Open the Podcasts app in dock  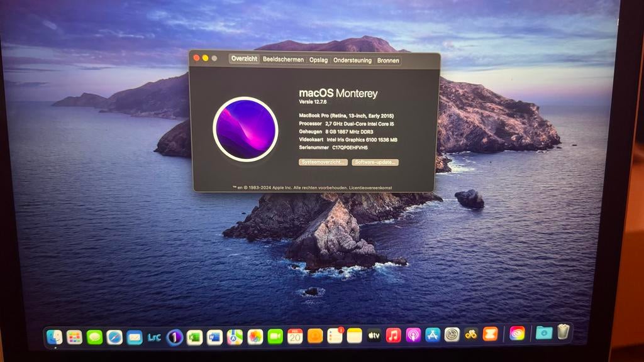pos(413,336)
